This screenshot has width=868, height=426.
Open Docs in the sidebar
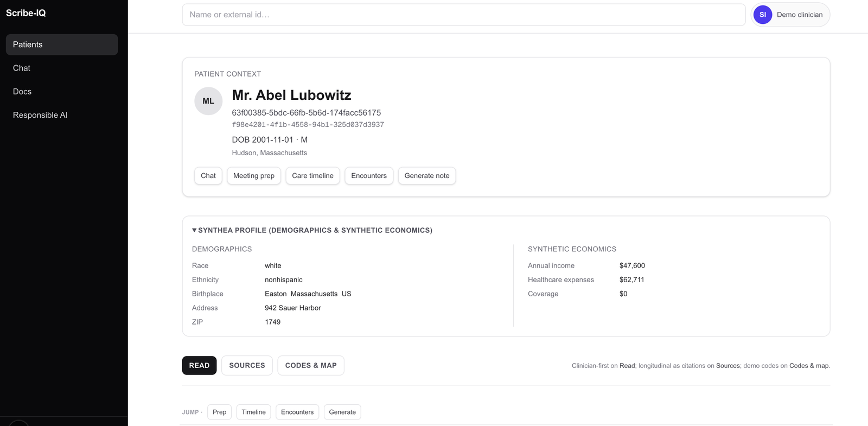click(62, 92)
